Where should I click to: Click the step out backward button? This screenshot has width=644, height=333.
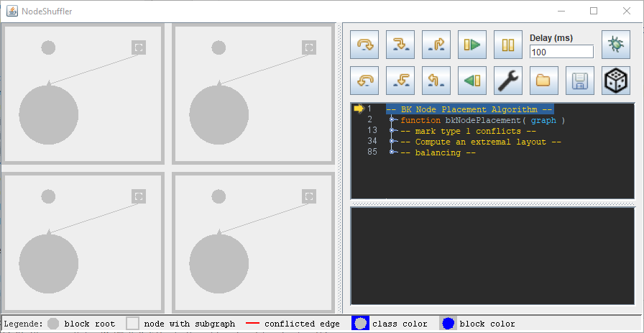point(436,81)
